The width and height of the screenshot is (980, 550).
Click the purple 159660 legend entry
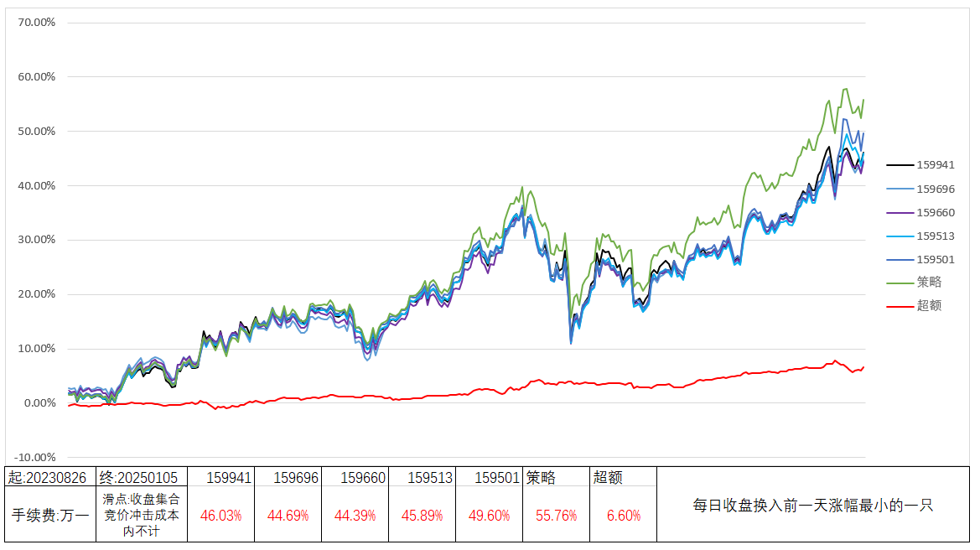(935, 212)
